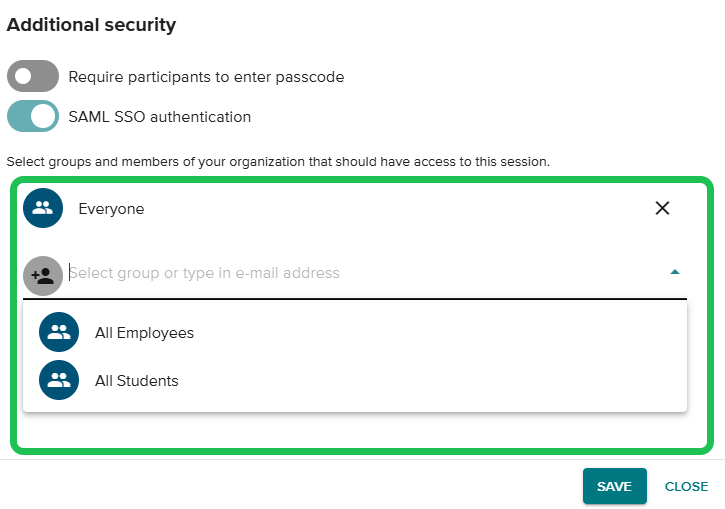Click blank area right of 'Everyone' row
The width and height of the screenshot is (725, 509).
point(400,209)
